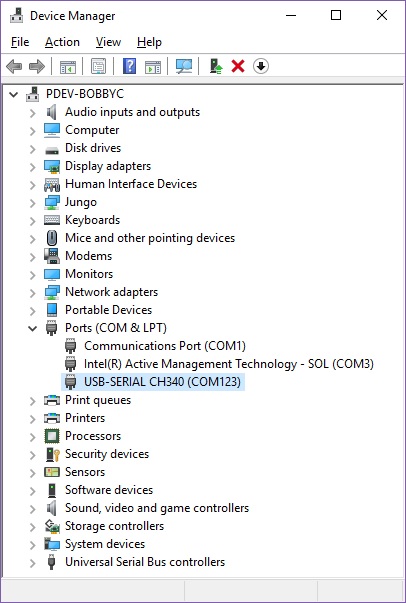Viewport: 406px width, 603px height.
Task: Open the View menu
Action: [108, 42]
